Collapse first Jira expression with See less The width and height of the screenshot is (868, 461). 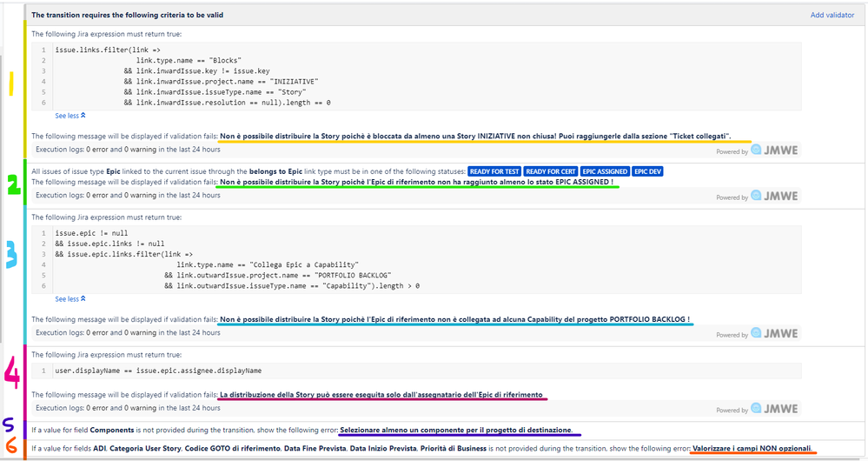coord(70,116)
